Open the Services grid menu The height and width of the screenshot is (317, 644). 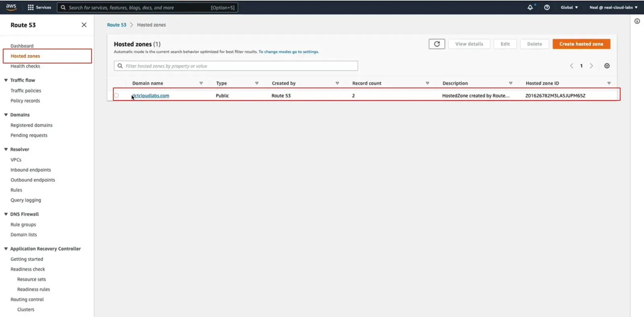(x=39, y=7)
